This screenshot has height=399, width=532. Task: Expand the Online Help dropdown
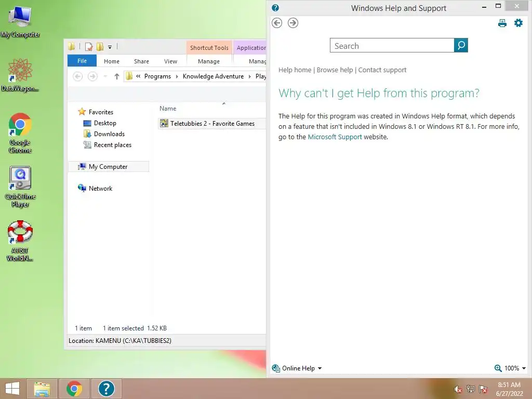(297, 368)
